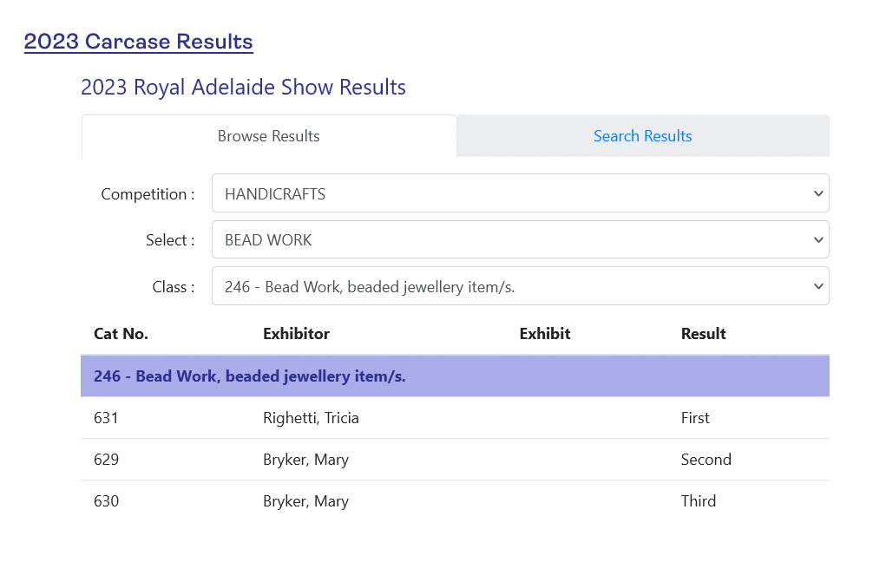Viewport: 886px width, 588px height.
Task: Click the Select dropdown chevron arrow
Action: [x=817, y=240]
